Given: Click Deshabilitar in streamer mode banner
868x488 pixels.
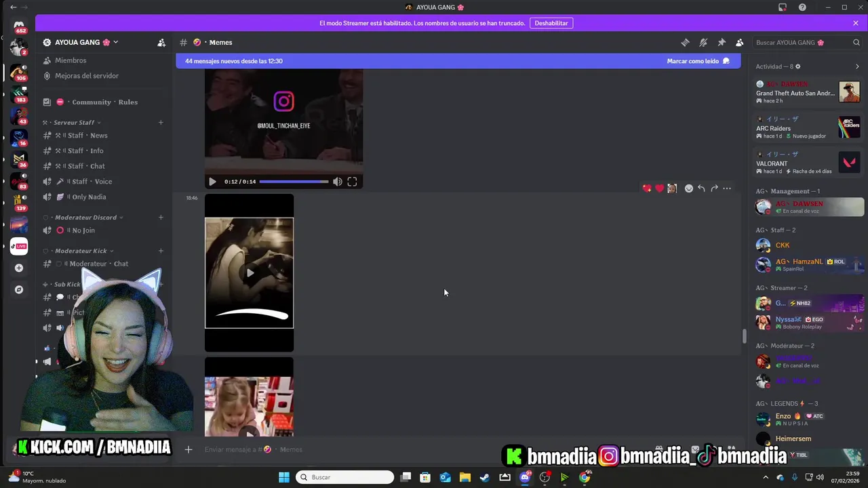Looking at the screenshot, I should 551,23.
